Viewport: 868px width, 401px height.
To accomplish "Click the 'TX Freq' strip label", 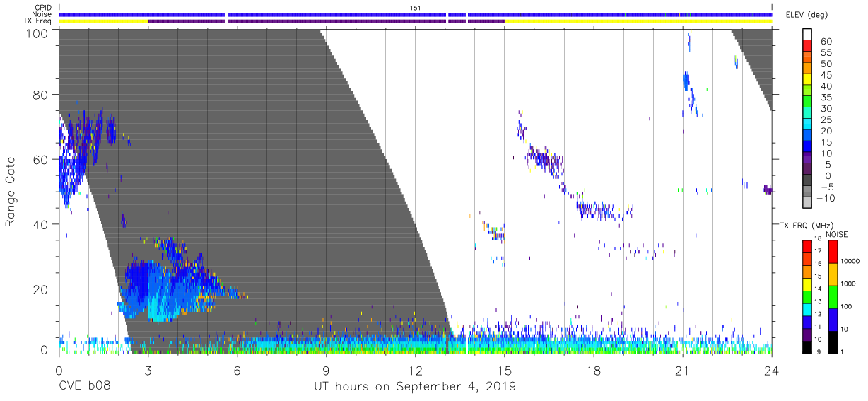I will tap(37, 21).
